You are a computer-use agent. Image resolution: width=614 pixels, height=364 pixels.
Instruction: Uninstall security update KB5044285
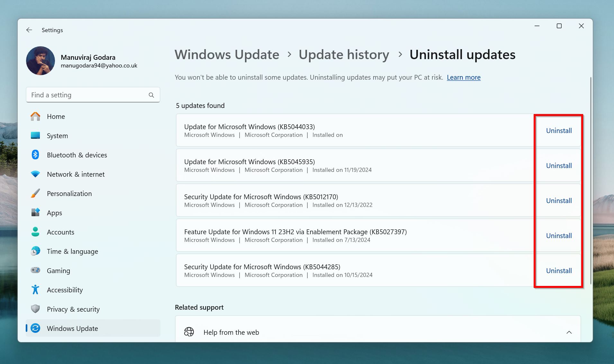click(x=559, y=271)
